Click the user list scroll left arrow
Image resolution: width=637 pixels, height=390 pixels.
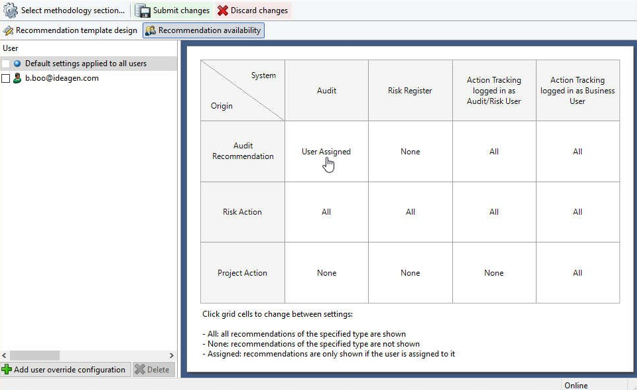tap(4, 355)
